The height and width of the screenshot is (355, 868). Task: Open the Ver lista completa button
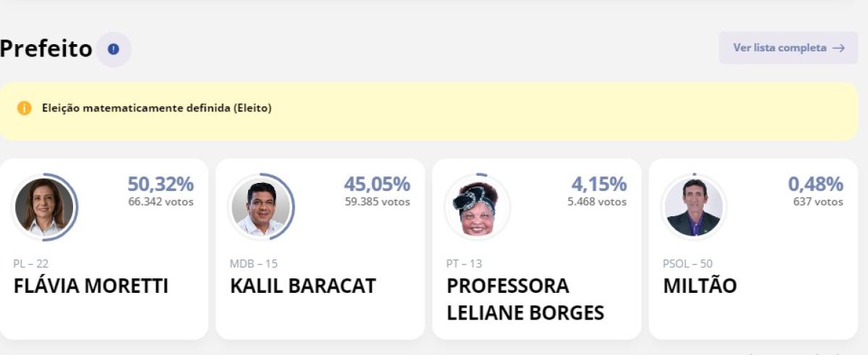[788, 48]
